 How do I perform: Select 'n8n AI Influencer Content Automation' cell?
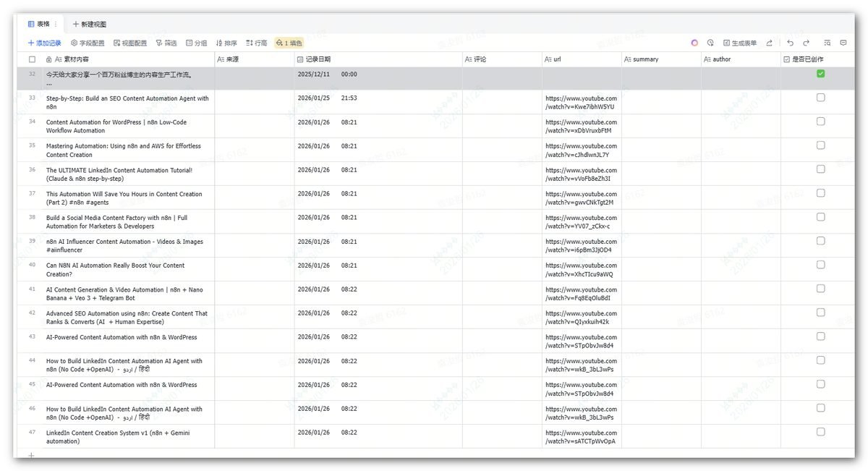(x=128, y=246)
